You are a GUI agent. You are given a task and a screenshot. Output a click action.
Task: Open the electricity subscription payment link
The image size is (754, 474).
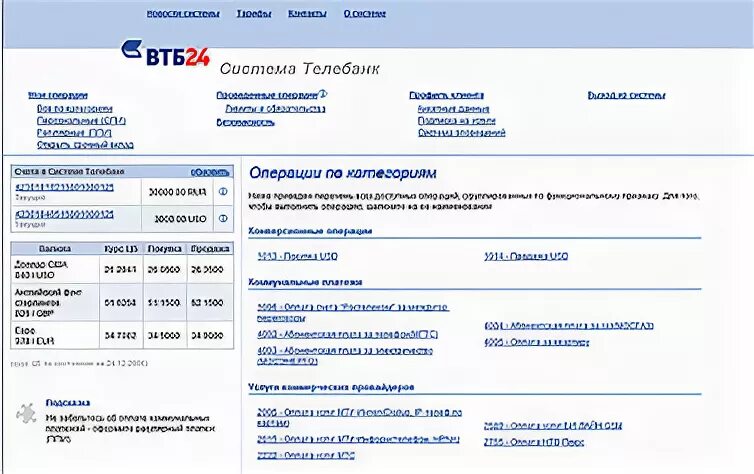345,356
